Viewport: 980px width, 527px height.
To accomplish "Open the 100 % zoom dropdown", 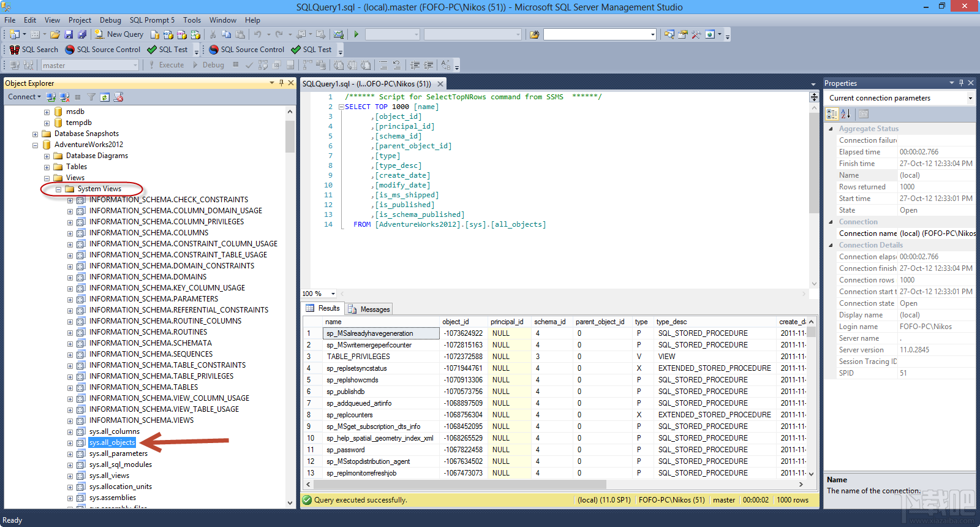I will [333, 294].
